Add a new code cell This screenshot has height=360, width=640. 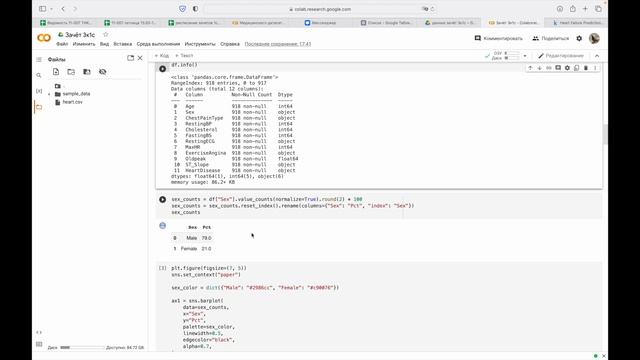pos(162,56)
